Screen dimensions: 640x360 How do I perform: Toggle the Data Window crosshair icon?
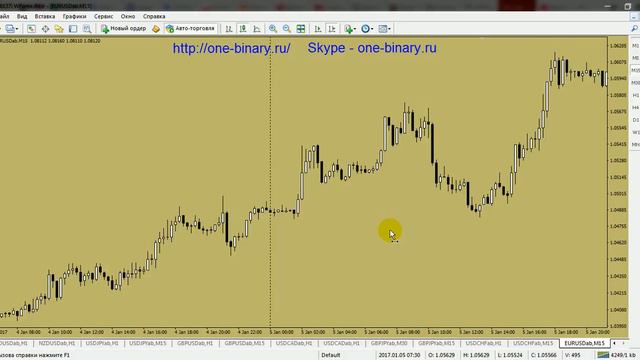(45, 29)
